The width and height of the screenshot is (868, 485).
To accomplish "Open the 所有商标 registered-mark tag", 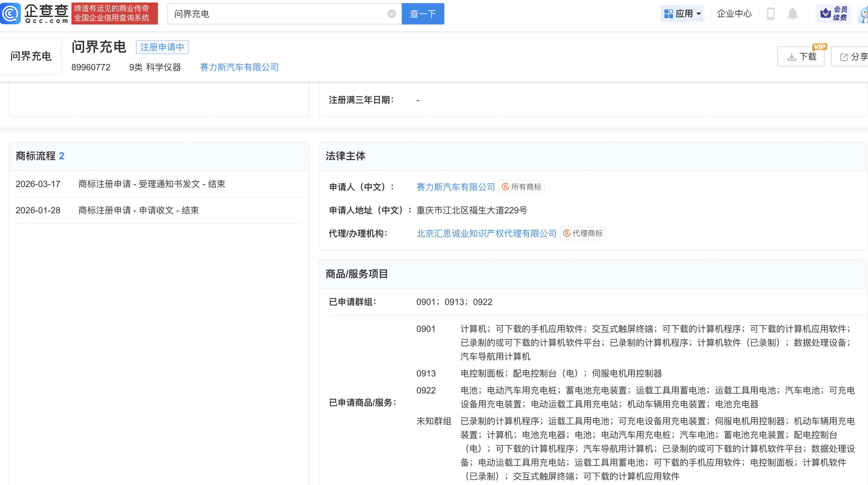I will (521, 187).
